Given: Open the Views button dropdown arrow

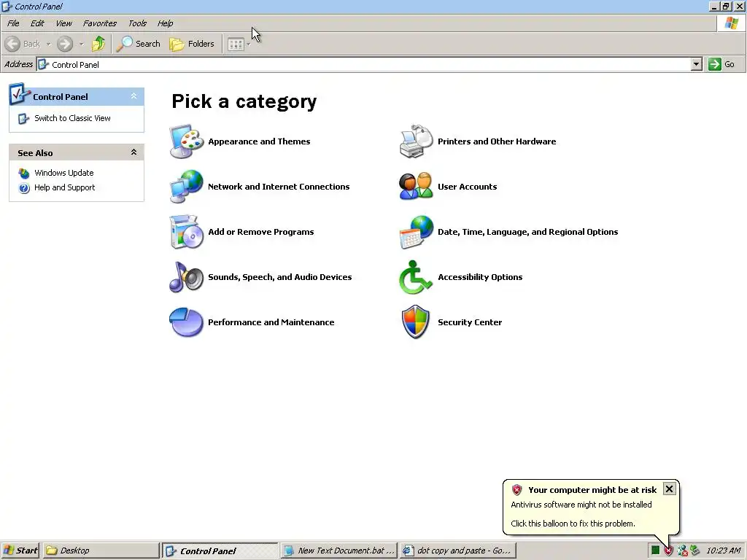Looking at the screenshot, I should coord(248,44).
